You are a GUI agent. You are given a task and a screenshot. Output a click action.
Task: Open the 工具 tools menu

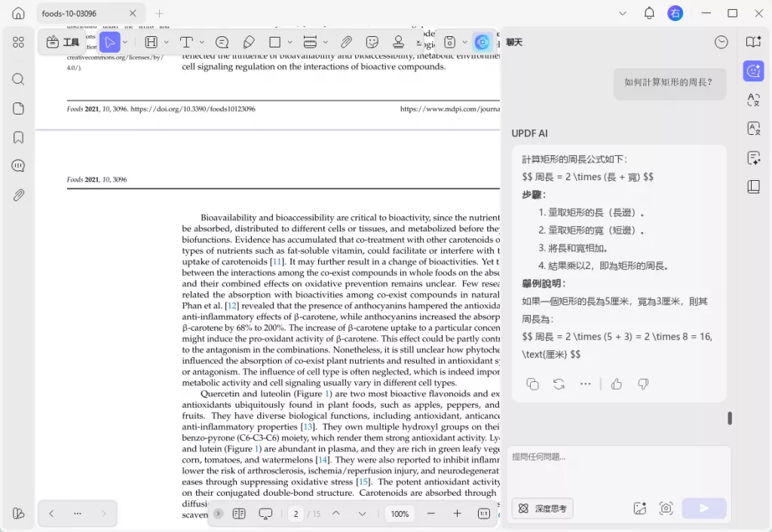[x=63, y=42]
